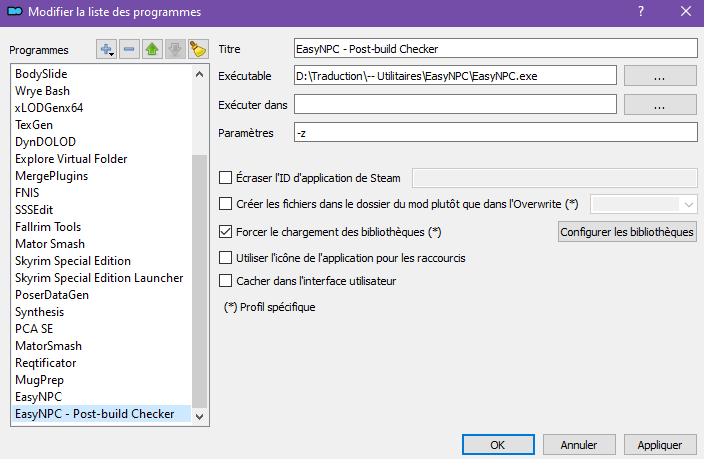This screenshot has height=459, width=704.
Task: Click the grayed-out move down arrow
Action: pyautogui.click(x=174, y=49)
